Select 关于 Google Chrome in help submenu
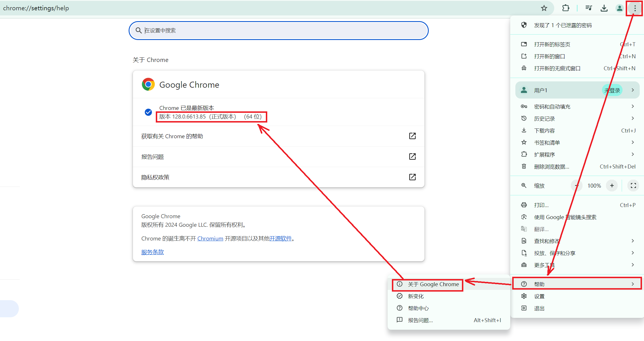 [433, 284]
